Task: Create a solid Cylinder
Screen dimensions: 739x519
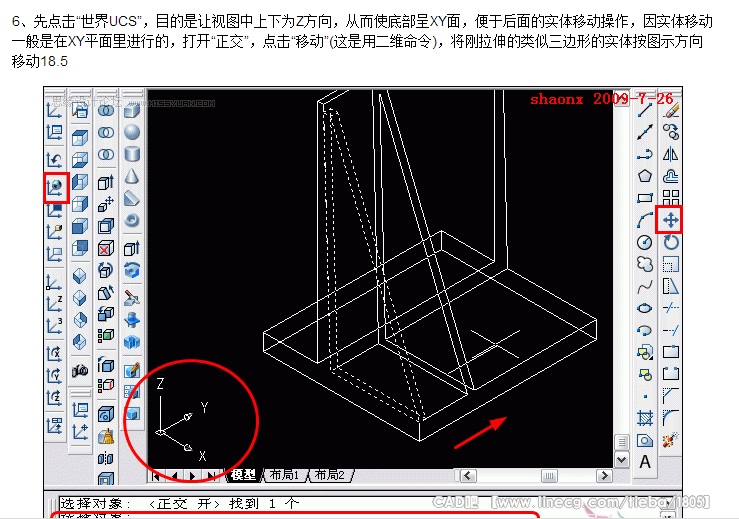Action: click(x=132, y=154)
